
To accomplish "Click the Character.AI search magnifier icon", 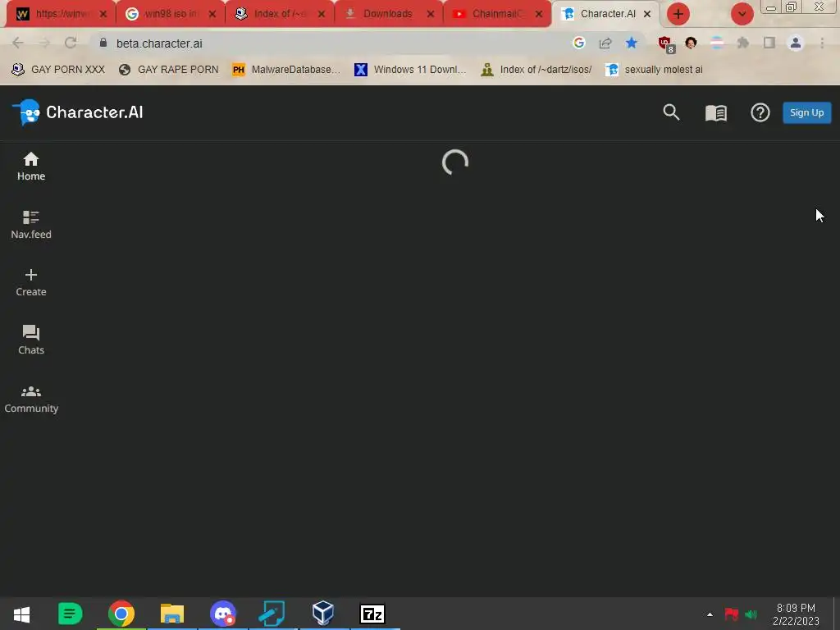I will pos(671,112).
